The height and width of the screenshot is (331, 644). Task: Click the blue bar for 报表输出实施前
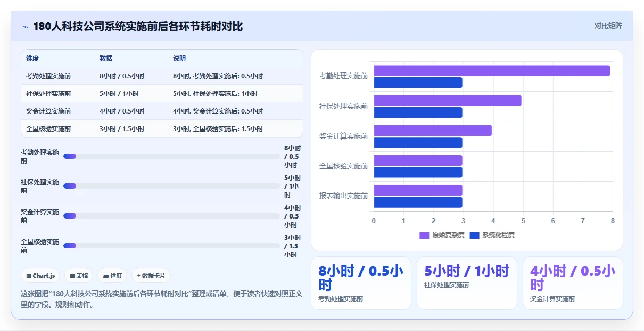tap(418, 202)
